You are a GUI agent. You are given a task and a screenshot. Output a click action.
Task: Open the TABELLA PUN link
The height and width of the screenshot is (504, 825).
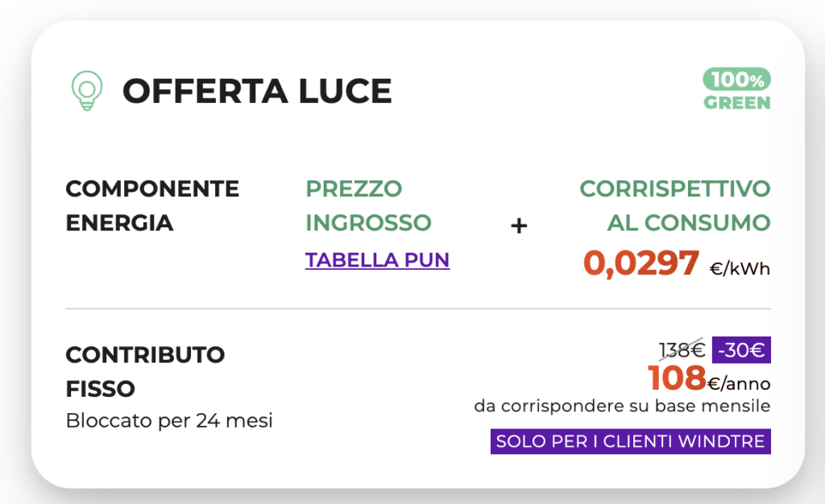tap(377, 260)
